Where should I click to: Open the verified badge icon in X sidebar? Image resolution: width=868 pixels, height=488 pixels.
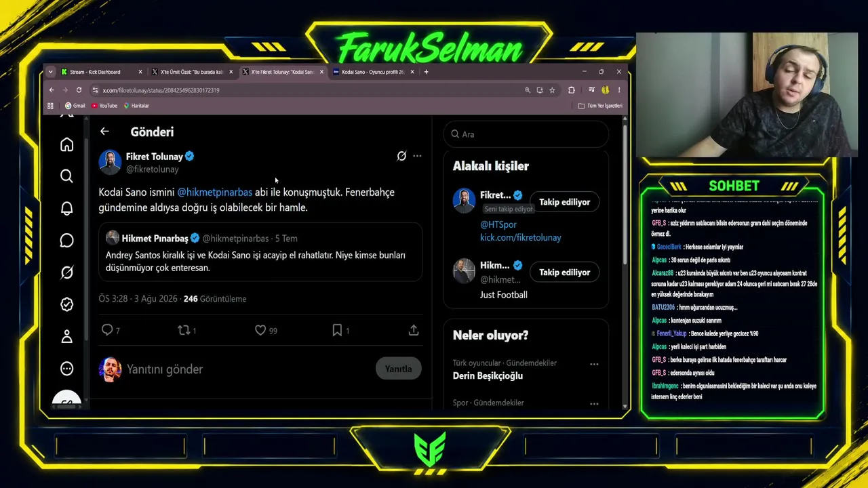tap(66, 304)
